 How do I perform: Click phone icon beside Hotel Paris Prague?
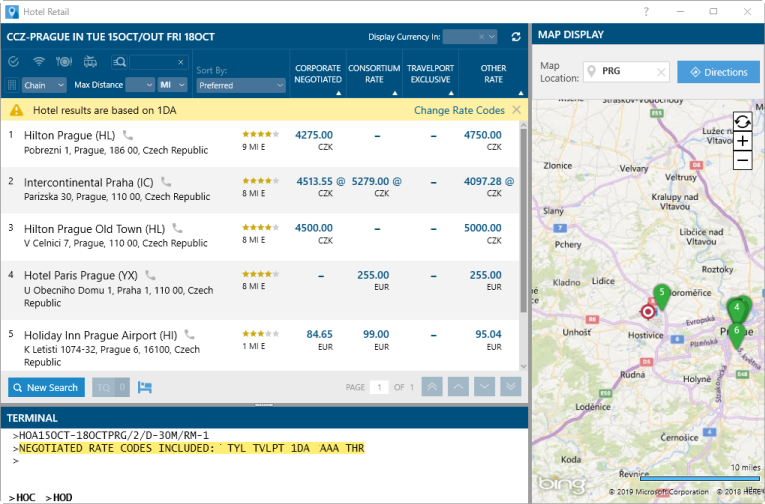(x=150, y=275)
